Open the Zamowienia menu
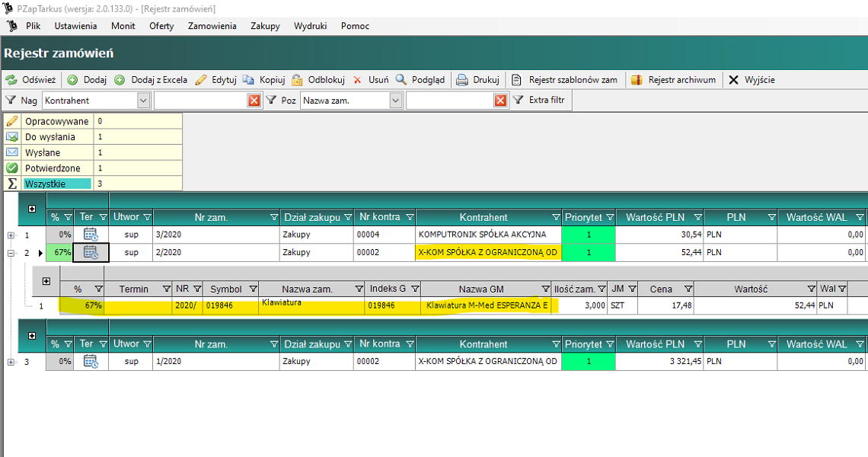Viewport: 868px width, 457px height. pos(212,26)
